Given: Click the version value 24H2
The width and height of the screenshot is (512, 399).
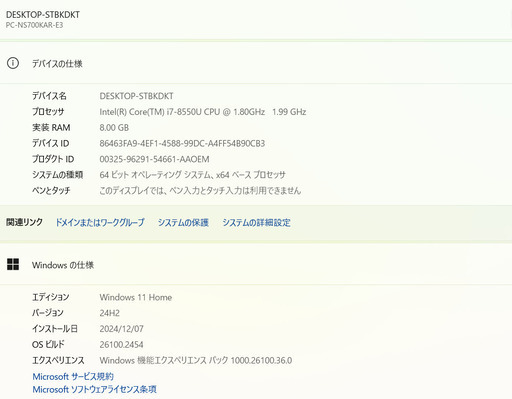Looking at the screenshot, I should (110, 313).
